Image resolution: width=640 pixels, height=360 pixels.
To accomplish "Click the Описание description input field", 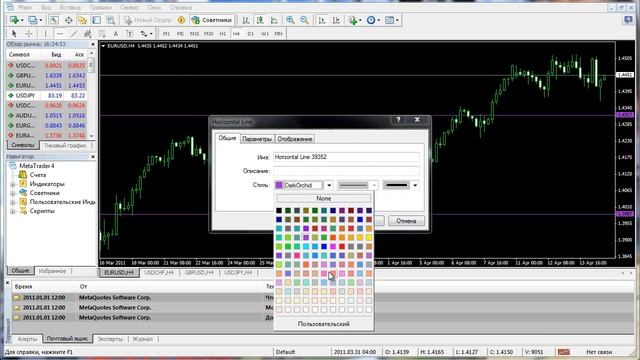I will 346,171.
